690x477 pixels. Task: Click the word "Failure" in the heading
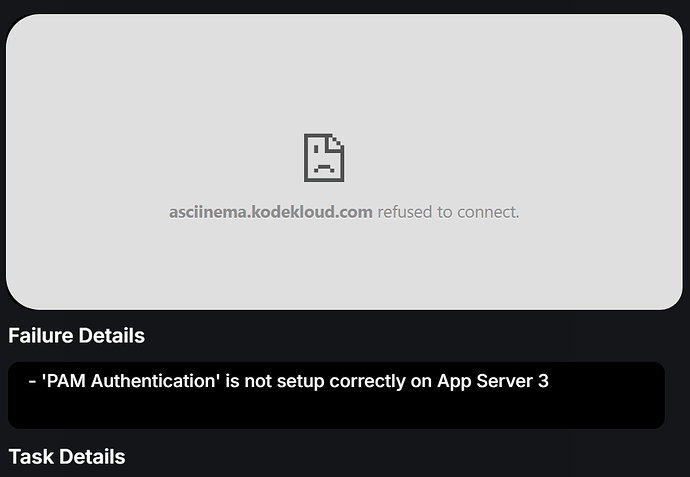[x=42, y=336]
